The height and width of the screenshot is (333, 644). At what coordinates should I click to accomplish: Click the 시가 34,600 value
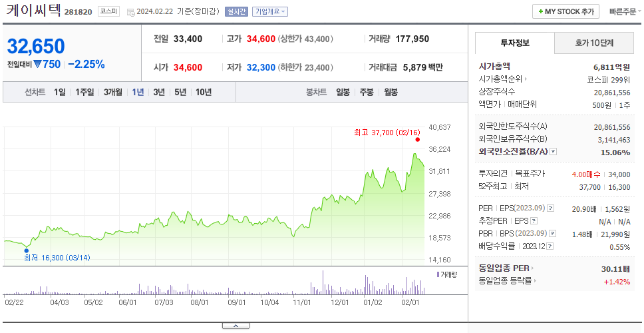(x=188, y=67)
